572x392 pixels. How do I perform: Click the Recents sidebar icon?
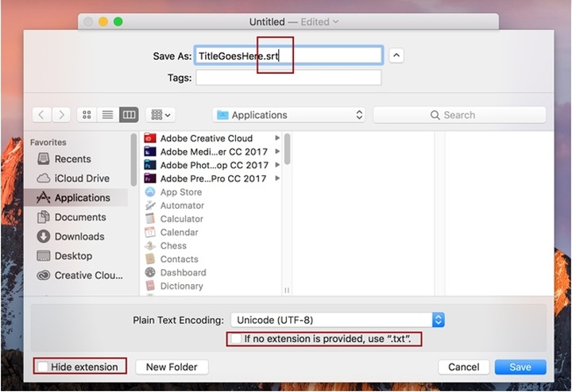click(x=44, y=159)
